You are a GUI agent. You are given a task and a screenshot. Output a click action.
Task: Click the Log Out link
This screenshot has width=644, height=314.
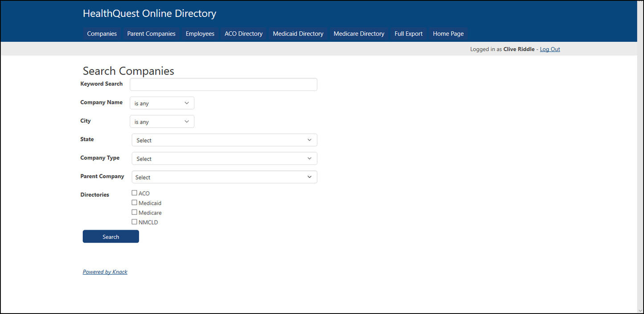(550, 49)
